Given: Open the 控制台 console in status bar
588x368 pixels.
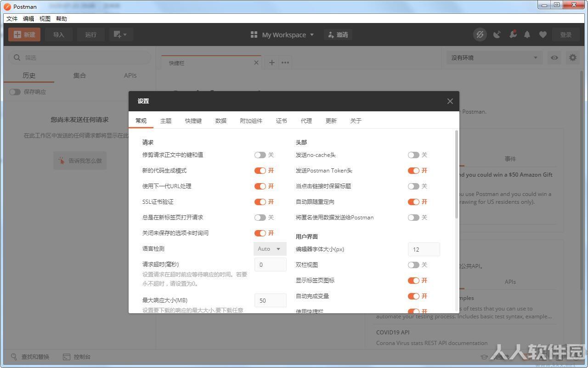Looking at the screenshot, I should pos(77,357).
